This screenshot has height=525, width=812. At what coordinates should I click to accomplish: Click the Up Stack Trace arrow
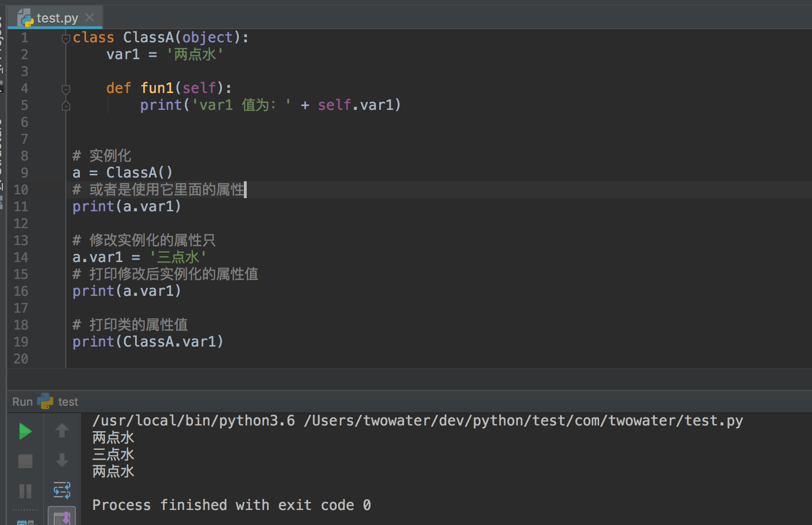(62, 430)
